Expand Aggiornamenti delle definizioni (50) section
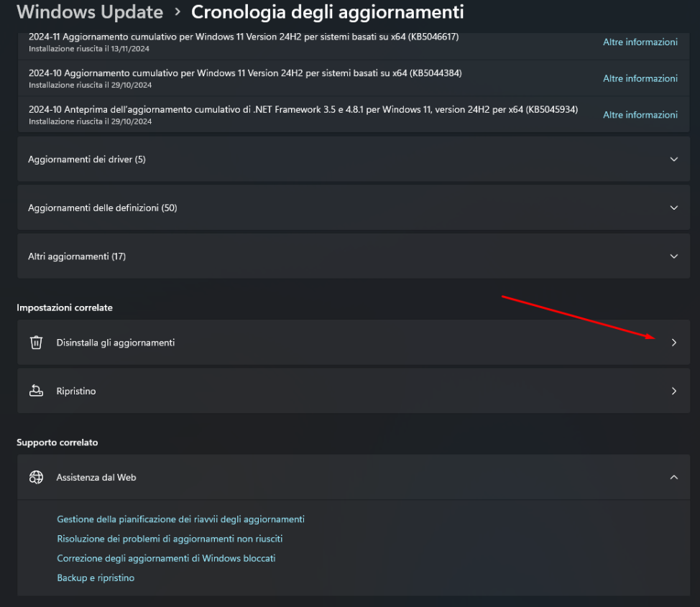 tap(673, 208)
